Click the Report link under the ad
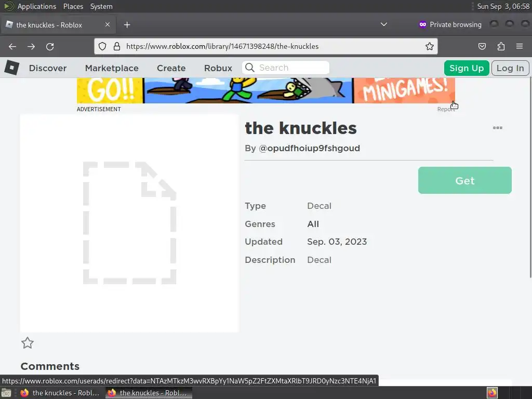 pos(446,109)
